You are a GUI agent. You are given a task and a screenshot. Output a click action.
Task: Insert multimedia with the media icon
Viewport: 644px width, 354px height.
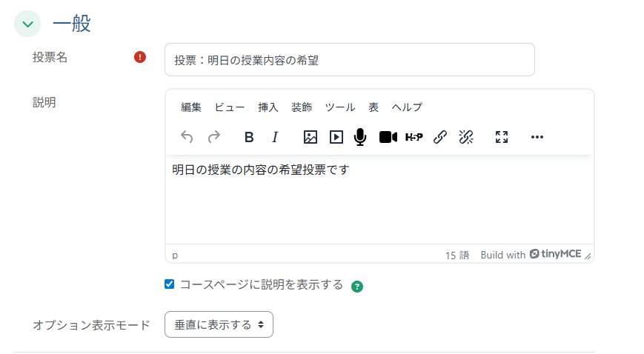coord(336,137)
